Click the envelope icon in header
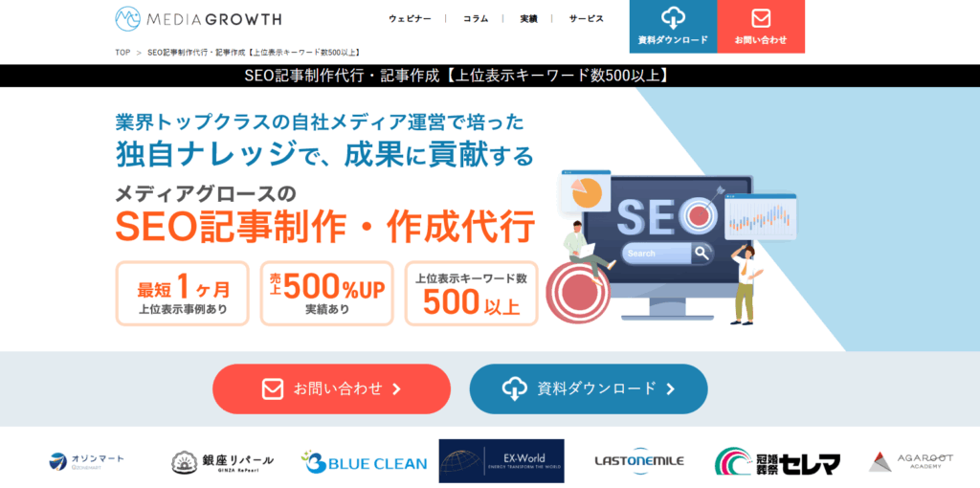The image size is (980, 488). 761,19
